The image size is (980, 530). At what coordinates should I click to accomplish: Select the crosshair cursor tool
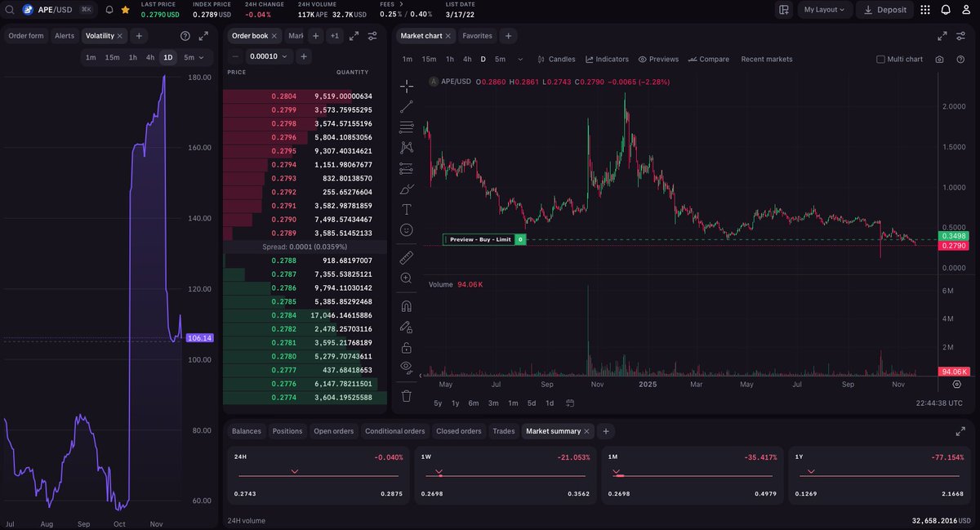point(406,86)
